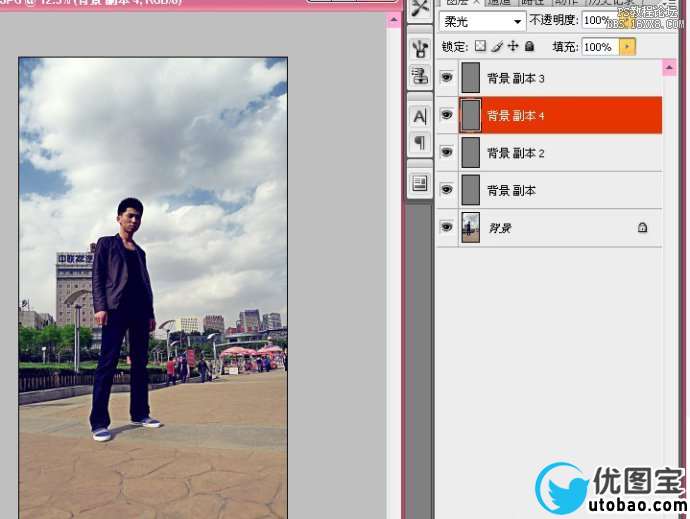Select the 背景 副本 layer thumbnail

point(470,190)
